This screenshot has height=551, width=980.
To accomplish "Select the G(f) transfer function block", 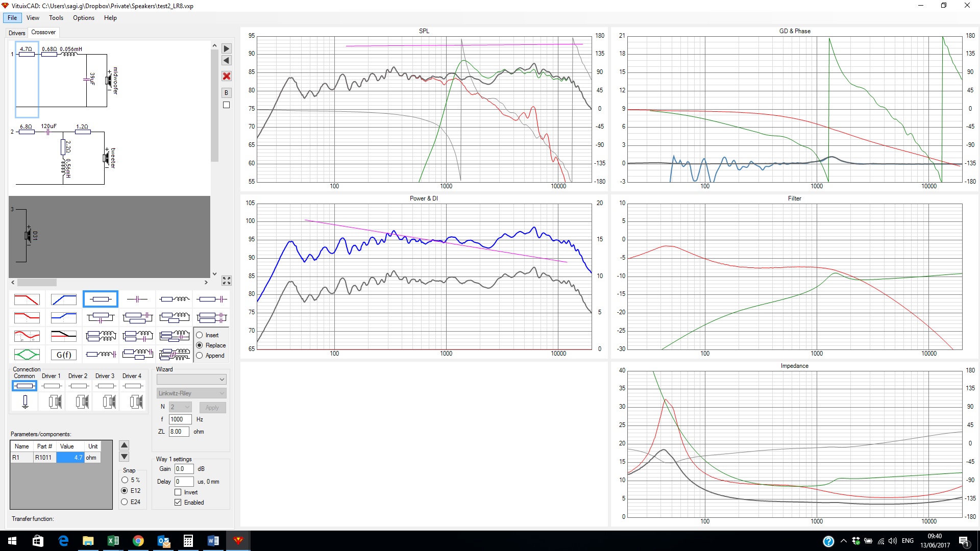I will [x=63, y=355].
